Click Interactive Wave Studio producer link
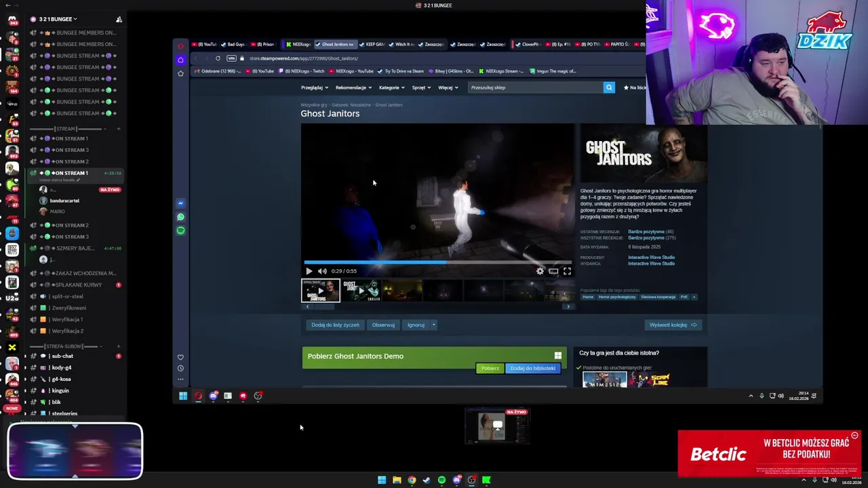 [651, 258]
